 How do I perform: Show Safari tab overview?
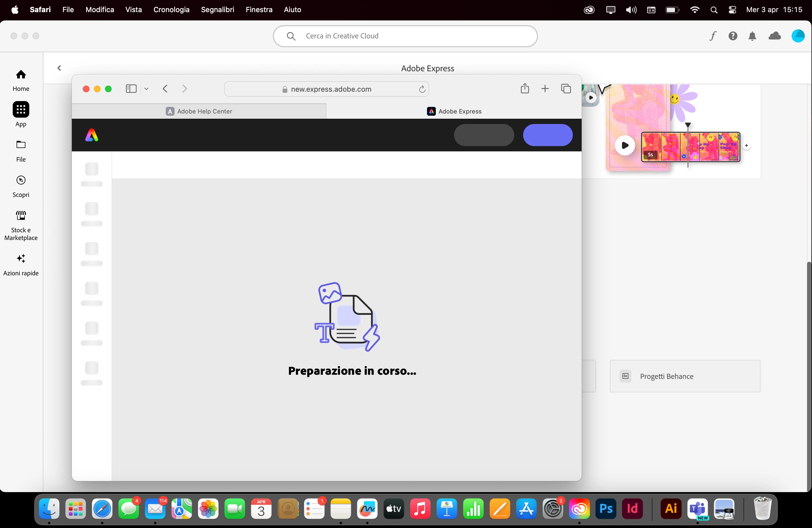(566, 89)
